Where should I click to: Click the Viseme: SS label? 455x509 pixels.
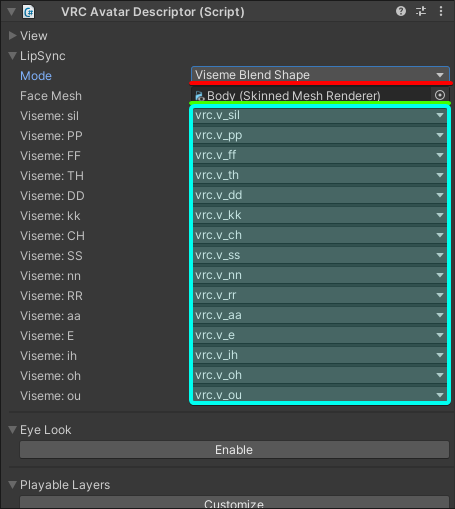[51, 256]
